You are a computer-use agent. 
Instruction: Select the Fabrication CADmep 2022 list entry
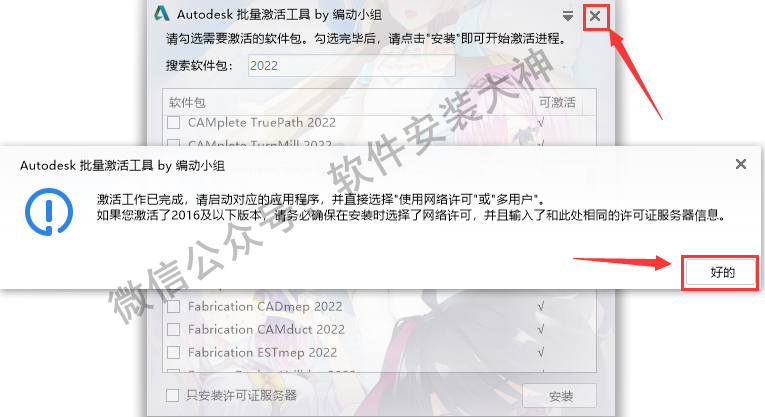click(x=265, y=306)
